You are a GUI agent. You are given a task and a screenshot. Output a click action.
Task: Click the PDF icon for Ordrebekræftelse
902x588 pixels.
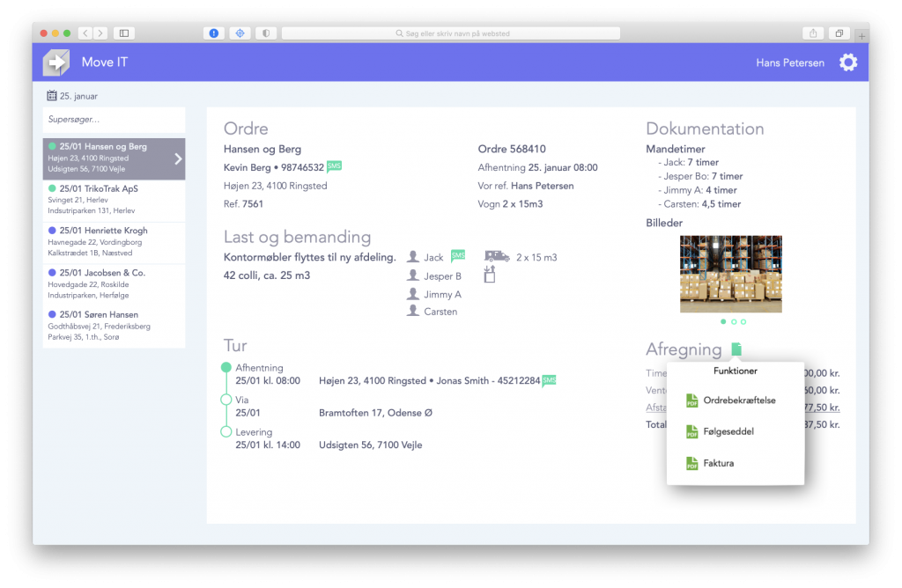tap(692, 400)
